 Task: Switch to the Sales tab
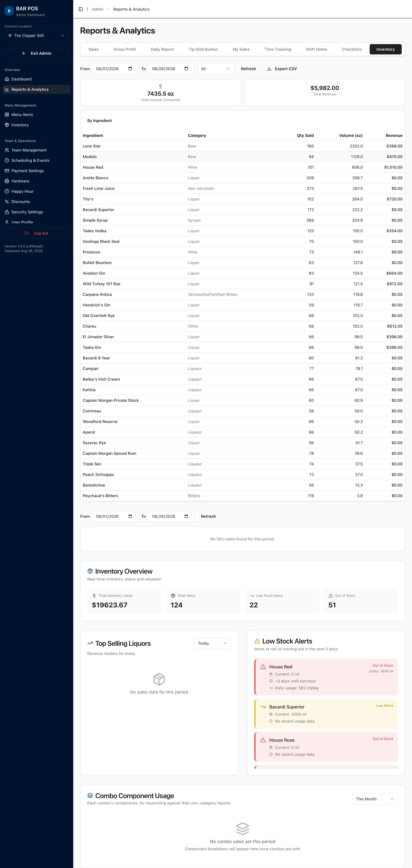94,49
